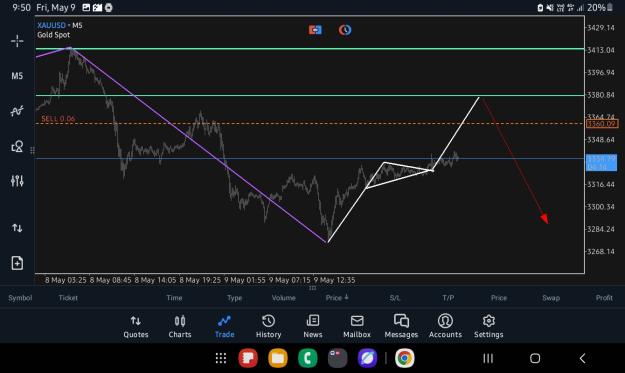Open the green phone app
Screen dimensions: 625x373
(308, 358)
